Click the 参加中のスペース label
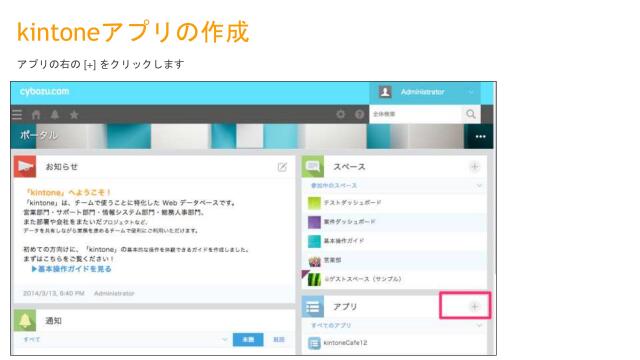Image resolution: width=640 pixels, height=360 pixels. 334,186
